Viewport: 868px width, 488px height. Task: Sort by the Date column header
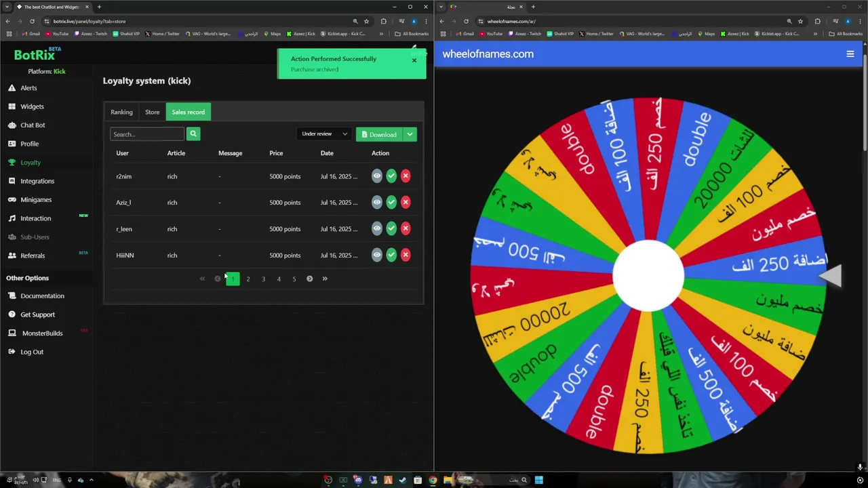pos(327,153)
